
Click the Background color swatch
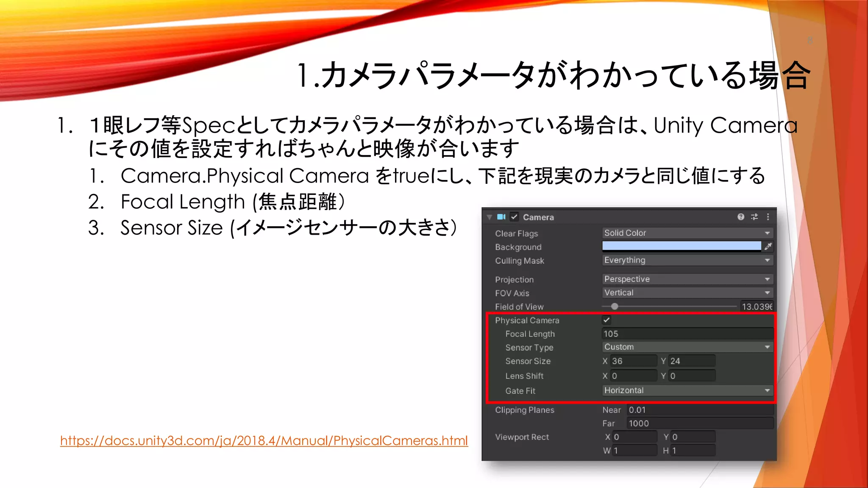click(682, 246)
